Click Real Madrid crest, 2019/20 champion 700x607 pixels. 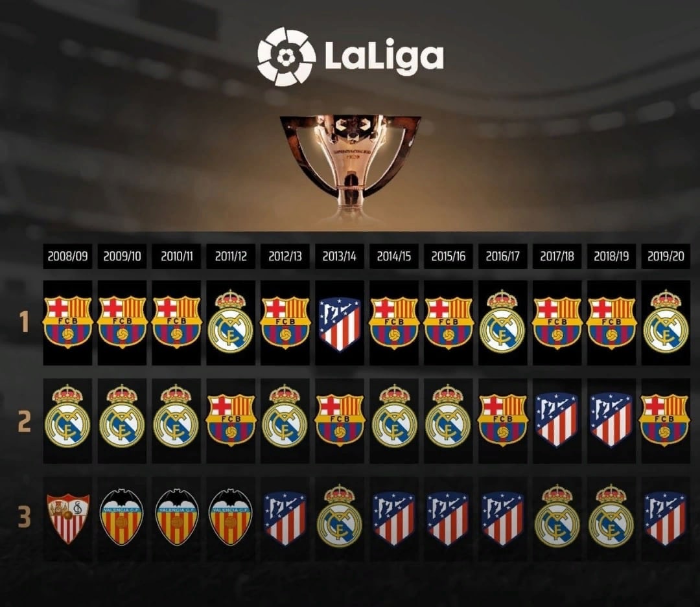[x=666, y=321]
